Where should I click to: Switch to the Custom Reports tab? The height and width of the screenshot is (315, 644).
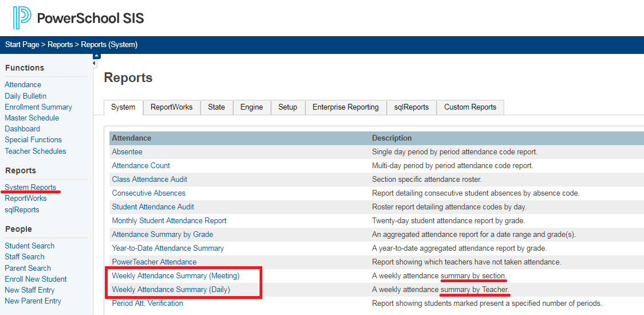click(470, 107)
